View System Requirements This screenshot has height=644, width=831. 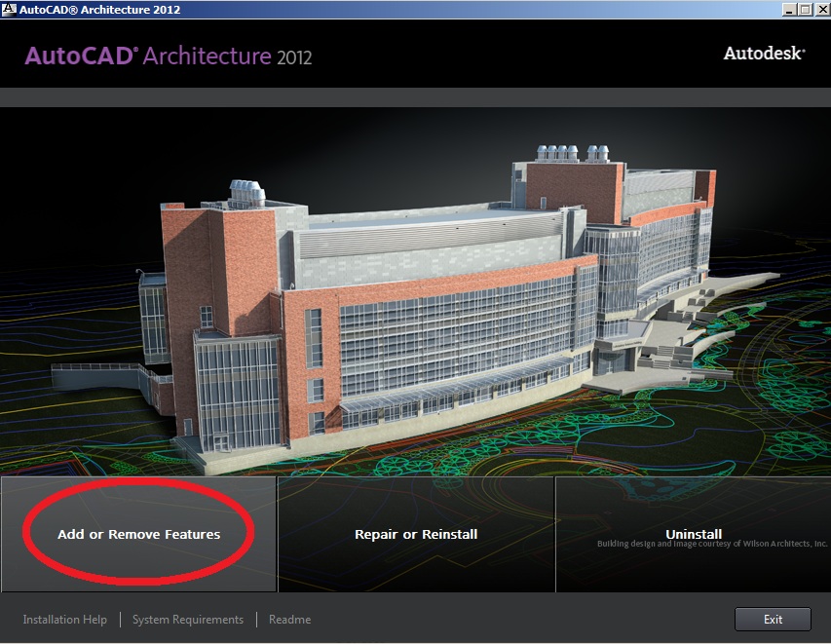(x=187, y=619)
